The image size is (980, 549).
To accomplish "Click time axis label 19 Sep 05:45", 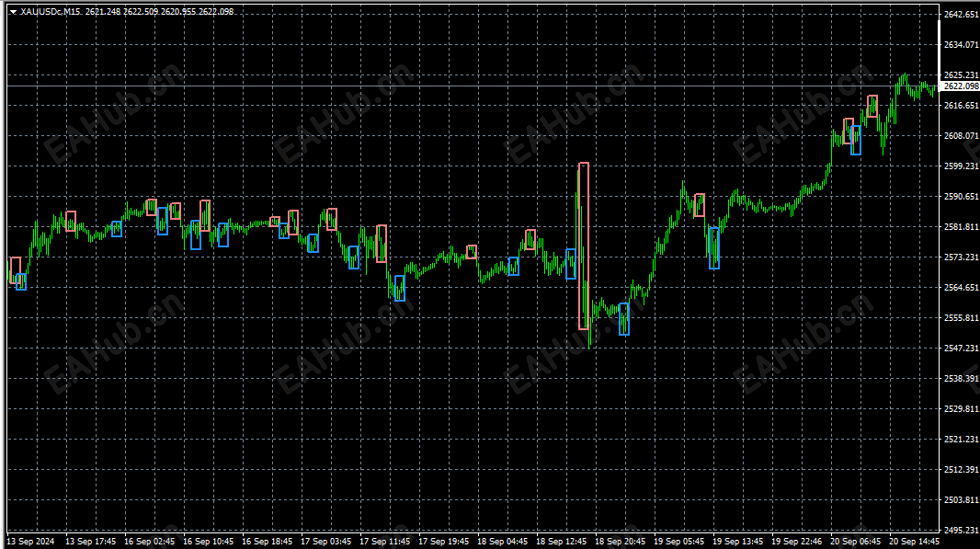I will pos(678,542).
